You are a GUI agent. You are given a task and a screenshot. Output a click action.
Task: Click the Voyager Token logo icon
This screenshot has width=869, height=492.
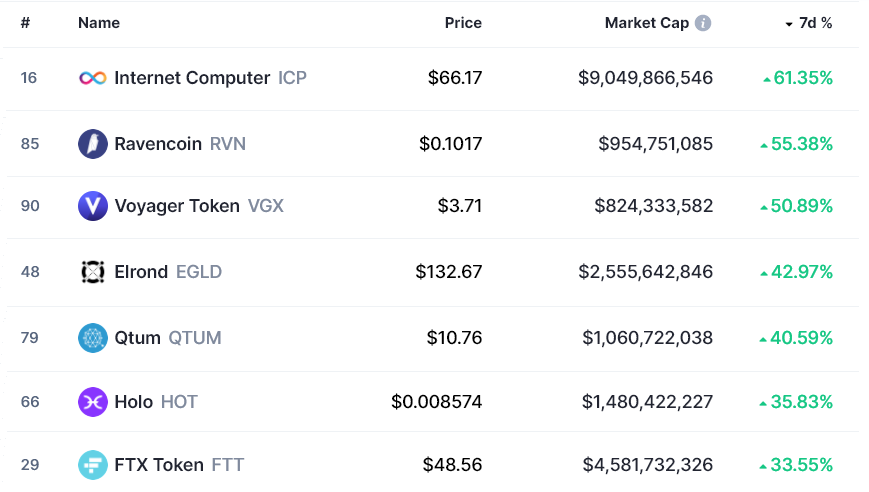point(93,206)
